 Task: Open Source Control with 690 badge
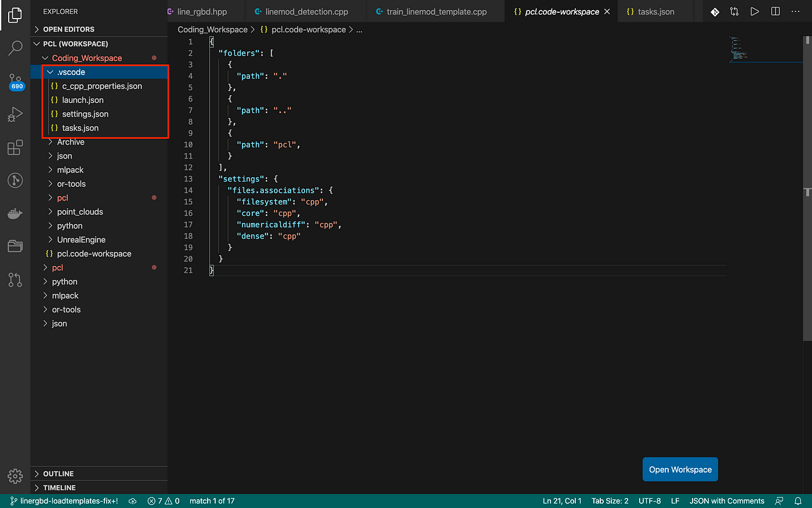pos(15,81)
